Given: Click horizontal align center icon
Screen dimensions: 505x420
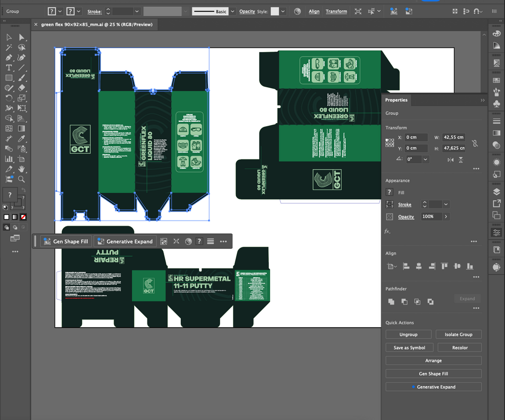Looking at the screenshot, I should click(419, 266).
